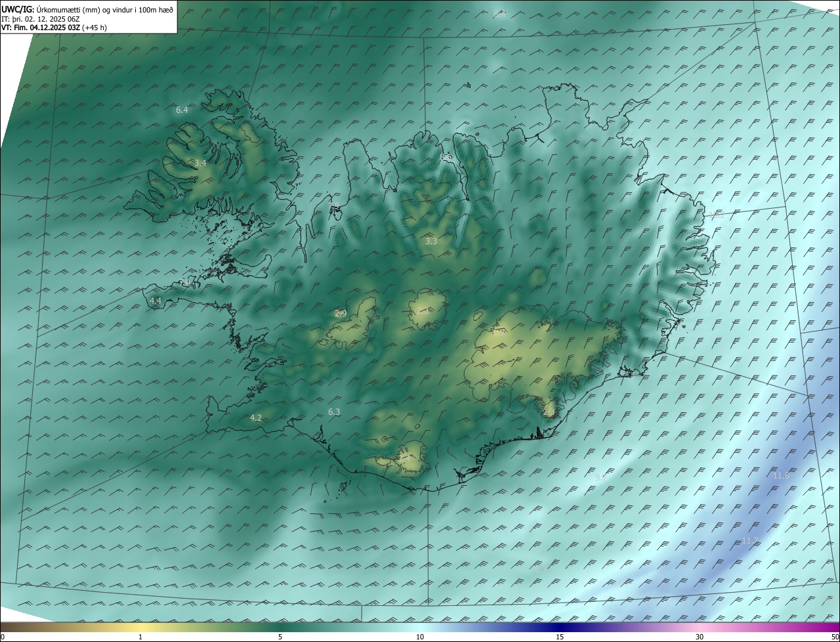This screenshot has width=840, height=642.
Task: Click the 3.3 value in north-central Iceland
Action: (430, 242)
